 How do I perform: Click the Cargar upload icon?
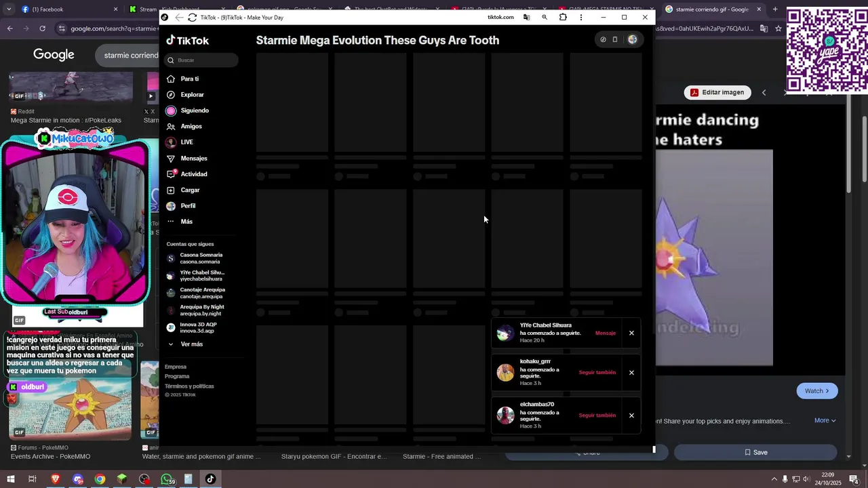tap(171, 190)
